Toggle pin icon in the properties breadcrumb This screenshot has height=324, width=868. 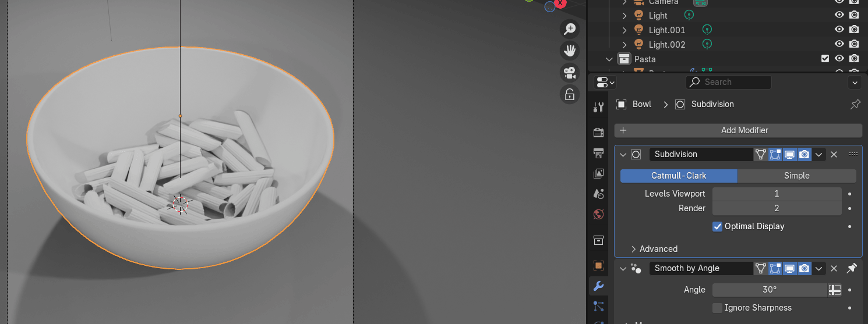855,105
